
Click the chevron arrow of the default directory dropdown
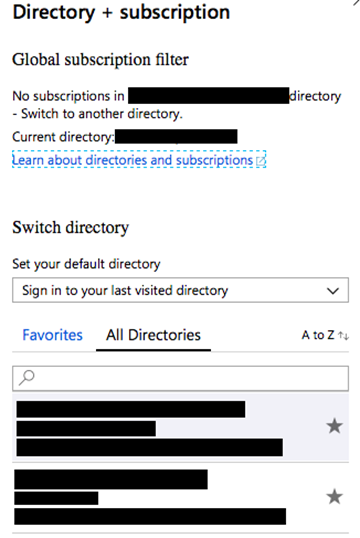click(333, 291)
